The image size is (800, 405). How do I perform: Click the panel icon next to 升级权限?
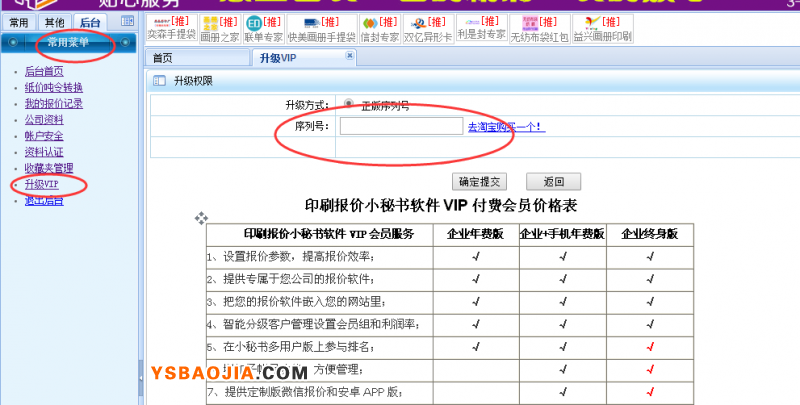pos(159,81)
